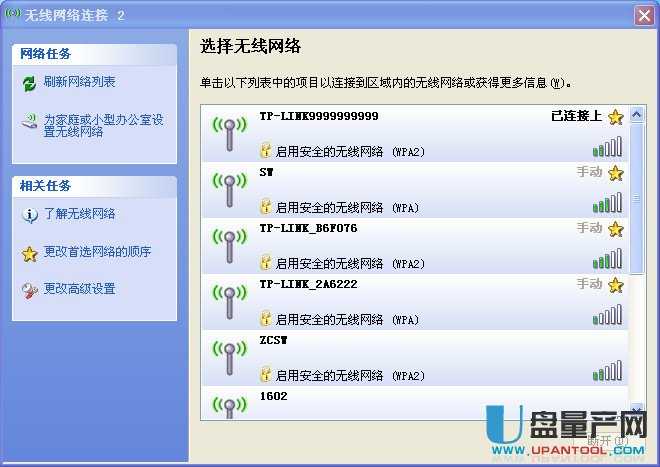Click the antenna icon for TP-LINK9999999999

[x=228, y=133]
